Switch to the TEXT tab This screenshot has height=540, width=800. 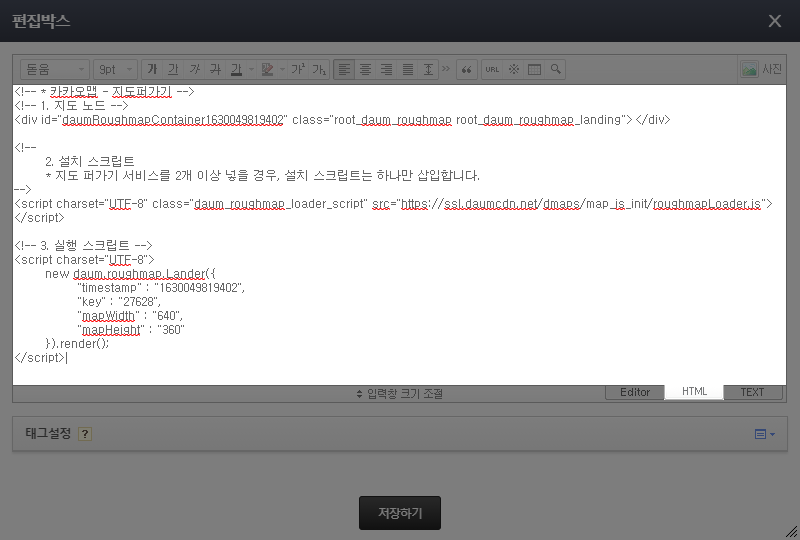pos(752,393)
